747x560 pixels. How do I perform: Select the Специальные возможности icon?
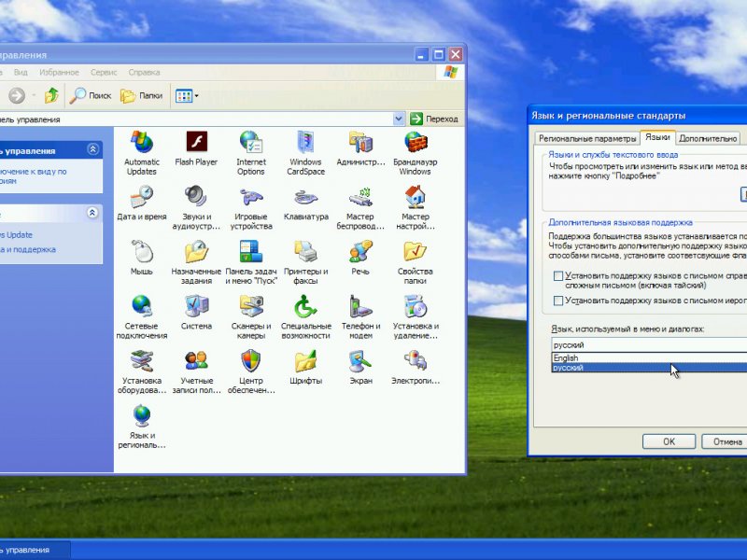306,316
